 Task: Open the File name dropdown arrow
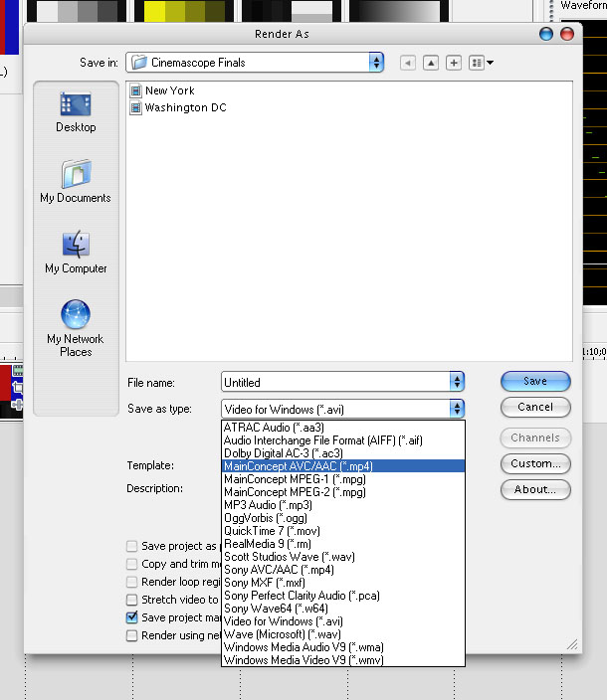(x=457, y=381)
